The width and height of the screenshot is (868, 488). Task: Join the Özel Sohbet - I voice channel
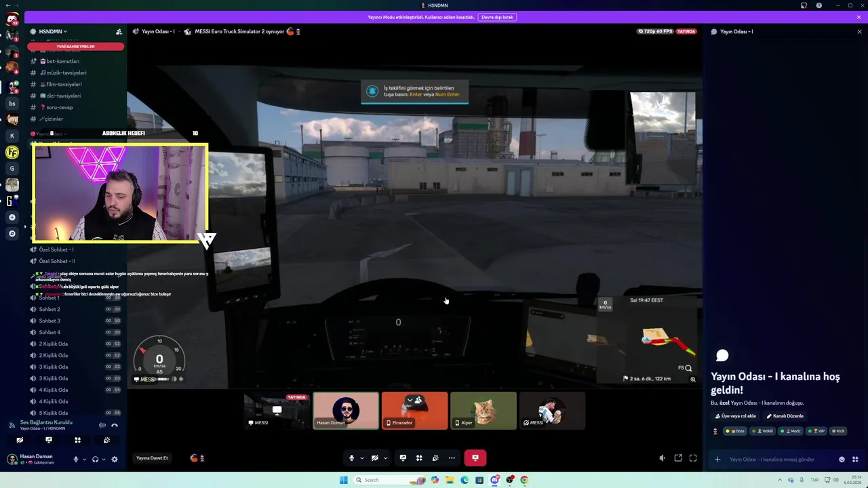click(76, 249)
